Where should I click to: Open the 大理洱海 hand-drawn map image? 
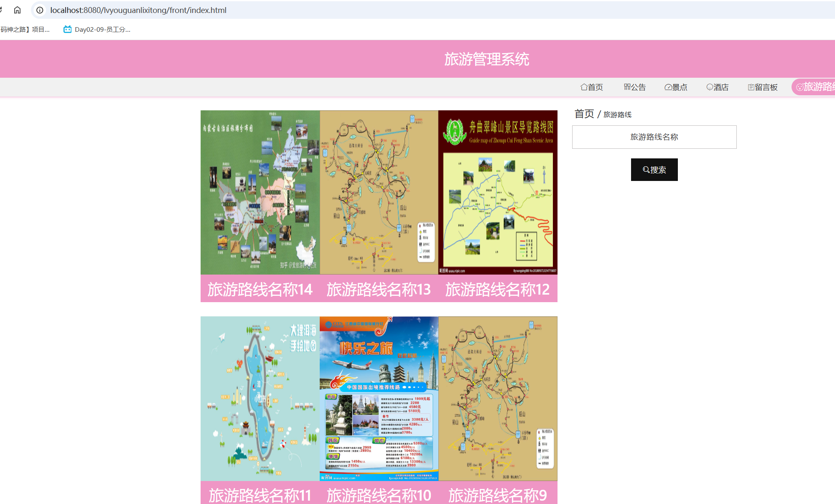click(x=260, y=398)
